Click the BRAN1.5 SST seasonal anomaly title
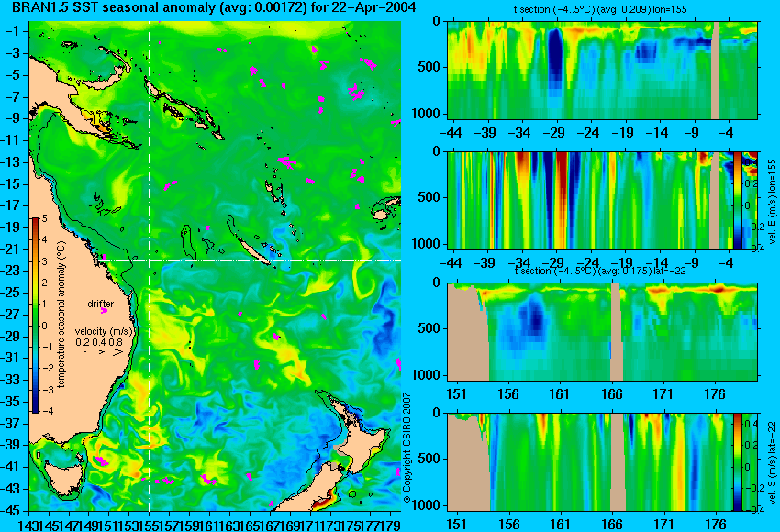 (214, 7)
